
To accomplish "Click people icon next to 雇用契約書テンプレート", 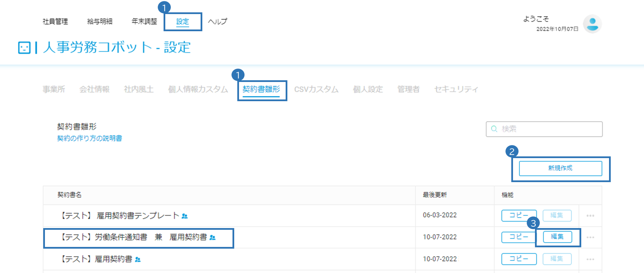I will point(184,216).
